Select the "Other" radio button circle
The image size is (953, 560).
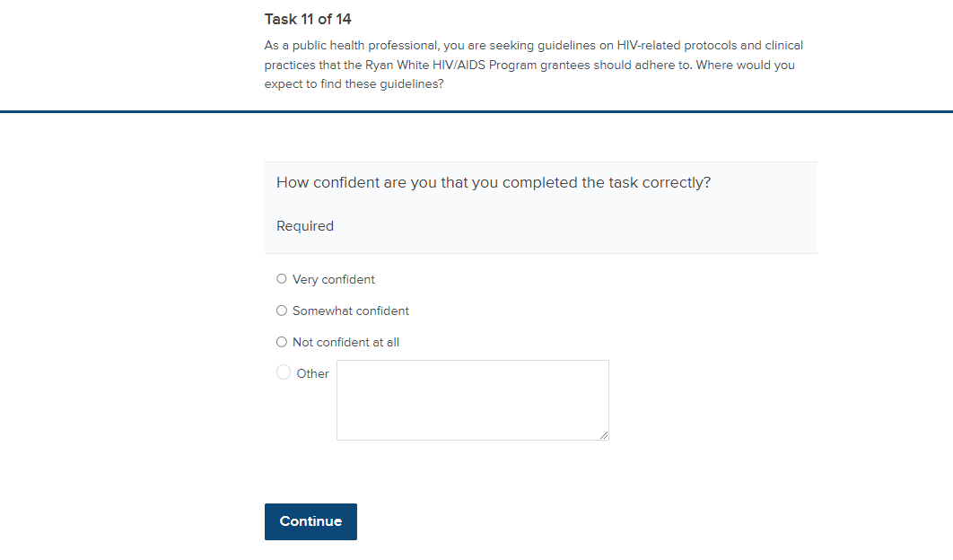pyautogui.click(x=284, y=372)
